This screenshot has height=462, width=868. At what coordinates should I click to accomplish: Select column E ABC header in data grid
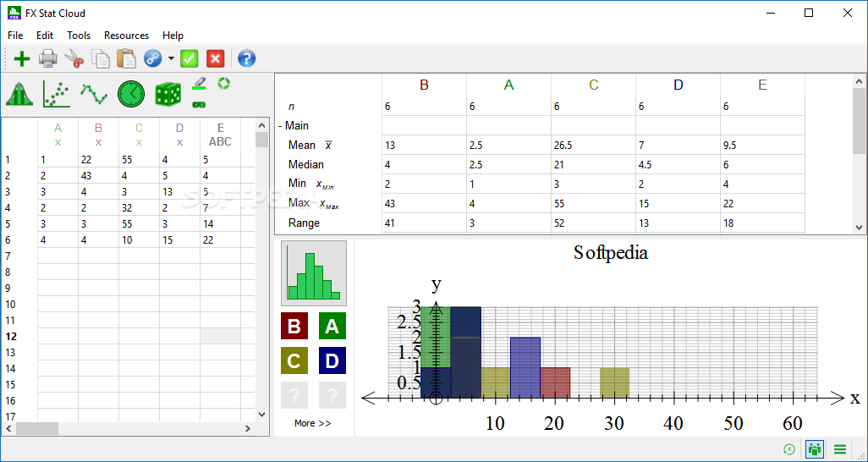click(220, 135)
